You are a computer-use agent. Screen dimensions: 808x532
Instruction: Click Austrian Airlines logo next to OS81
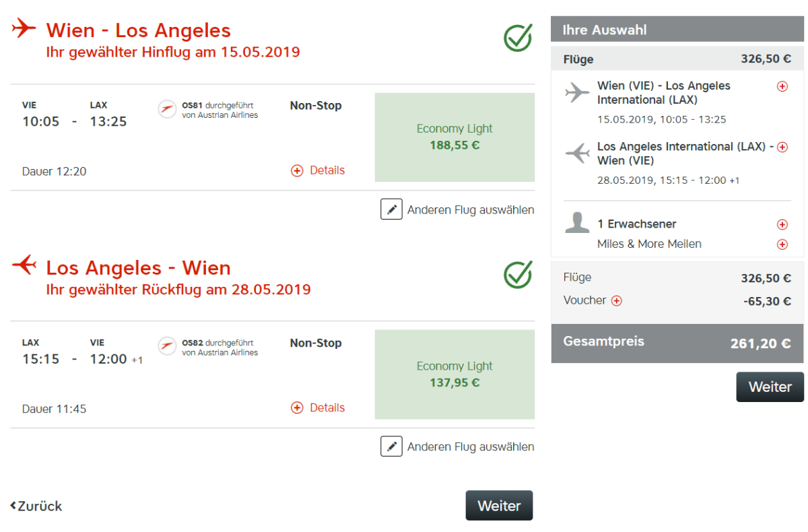pyautogui.click(x=167, y=109)
